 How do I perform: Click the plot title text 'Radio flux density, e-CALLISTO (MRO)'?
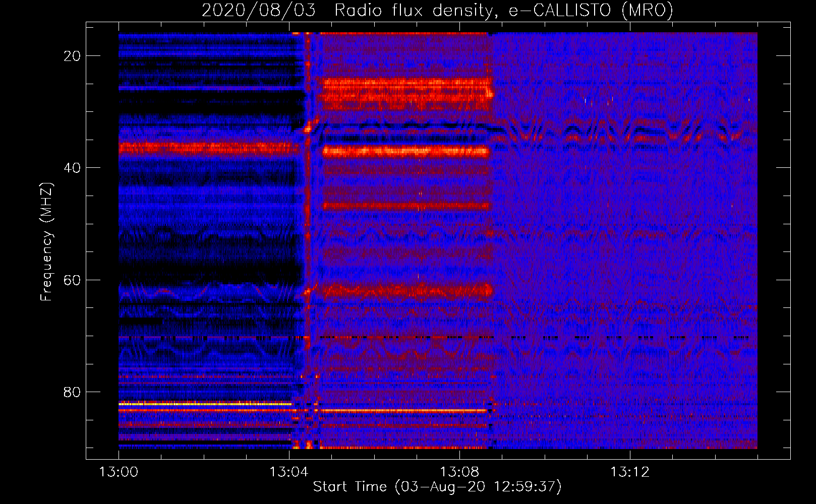click(504, 10)
